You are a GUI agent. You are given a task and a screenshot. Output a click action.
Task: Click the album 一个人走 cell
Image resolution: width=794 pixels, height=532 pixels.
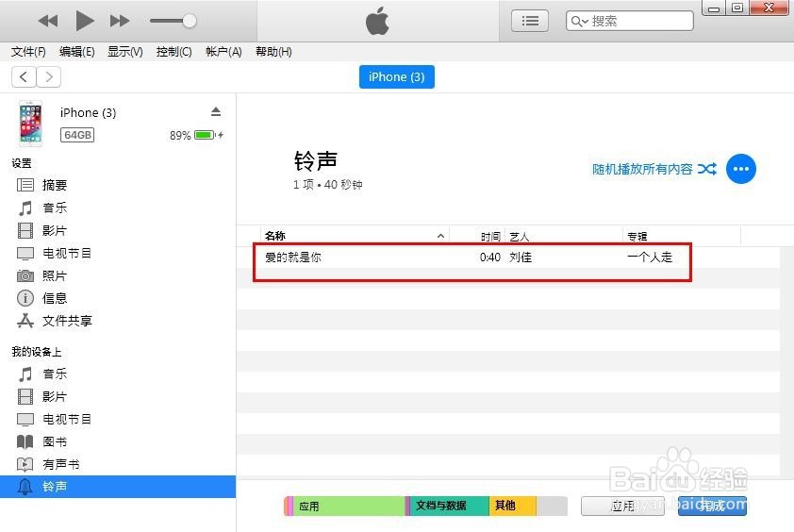click(650, 258)
